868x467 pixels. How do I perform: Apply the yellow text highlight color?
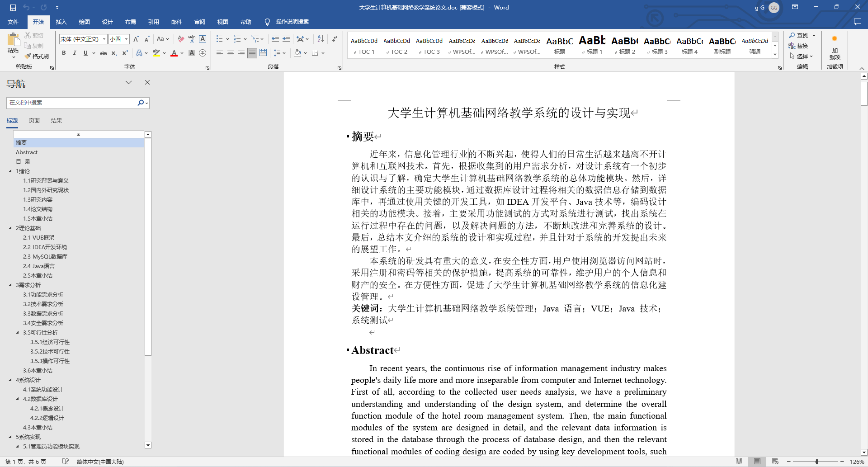pos(156,53)
